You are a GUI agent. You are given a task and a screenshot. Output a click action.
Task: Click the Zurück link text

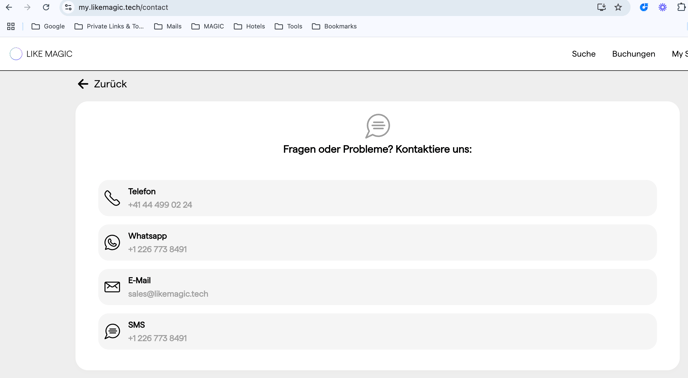[x=110, y=84]
